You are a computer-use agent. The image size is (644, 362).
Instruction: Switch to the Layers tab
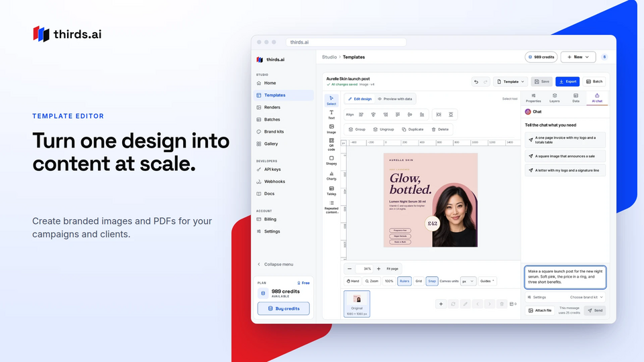pyautogui.click(x=555, y=98)
